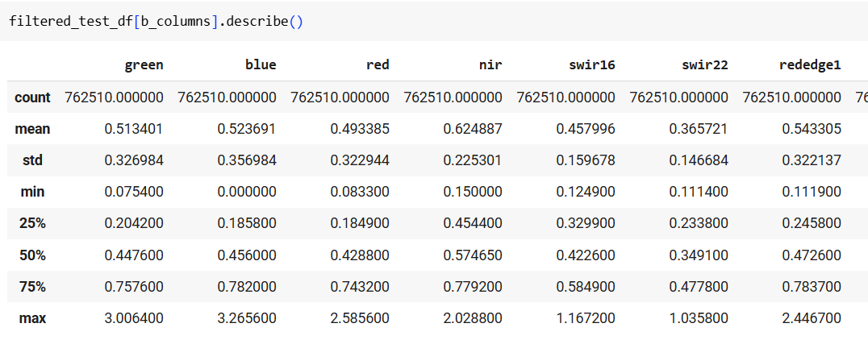The image size is (868, 340).
Task: Click the 'nir' column header
Action: [490, 65]
